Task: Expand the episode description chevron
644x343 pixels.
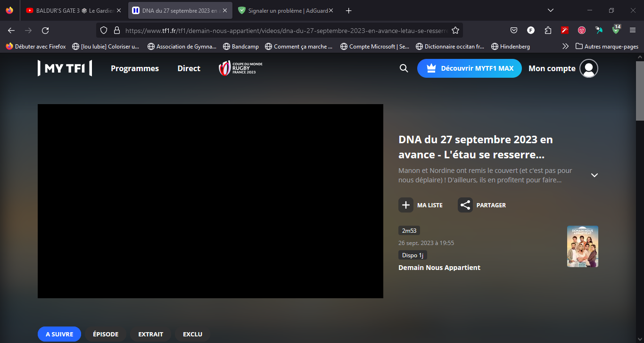Action: coord(594,175)
